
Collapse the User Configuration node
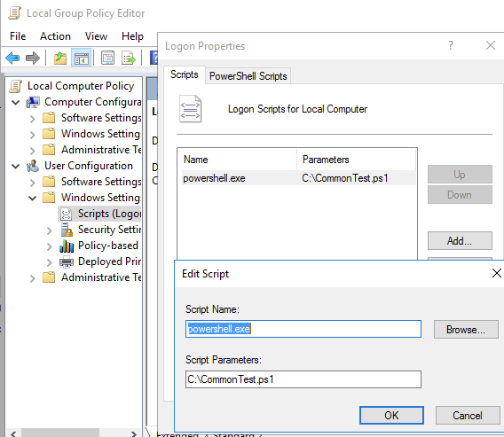(x=15, y=166)
